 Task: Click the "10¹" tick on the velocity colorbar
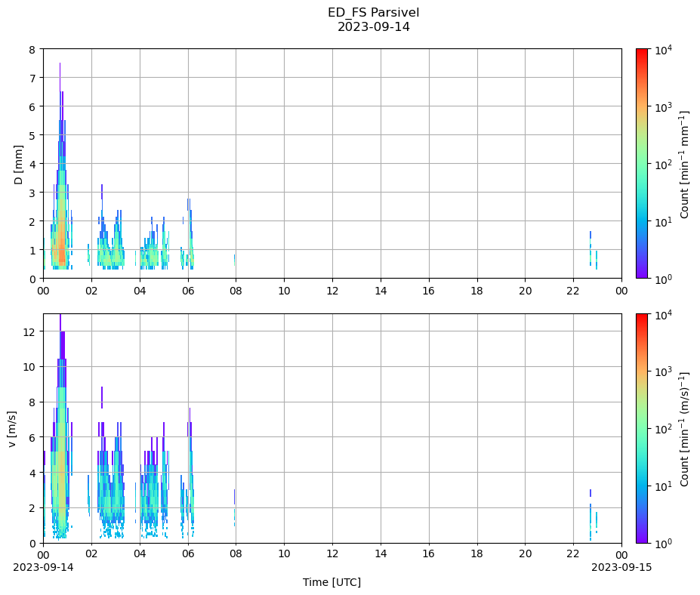click(x=663, y=486)
